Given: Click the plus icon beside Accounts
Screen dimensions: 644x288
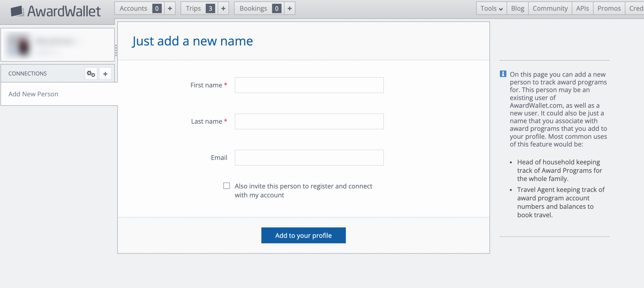Looking at the screenshot, I should tap(170, 8).
